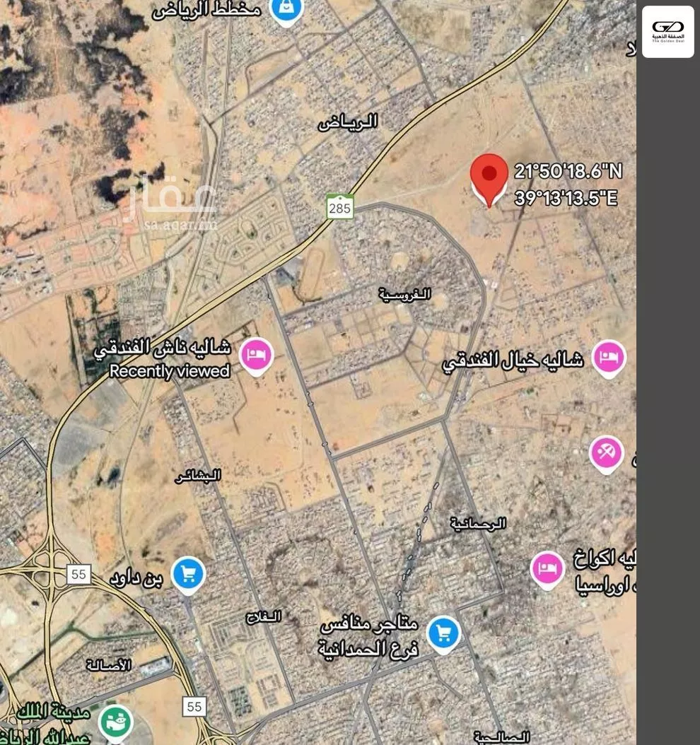Click the route 55 shield near the interchange

78,574
